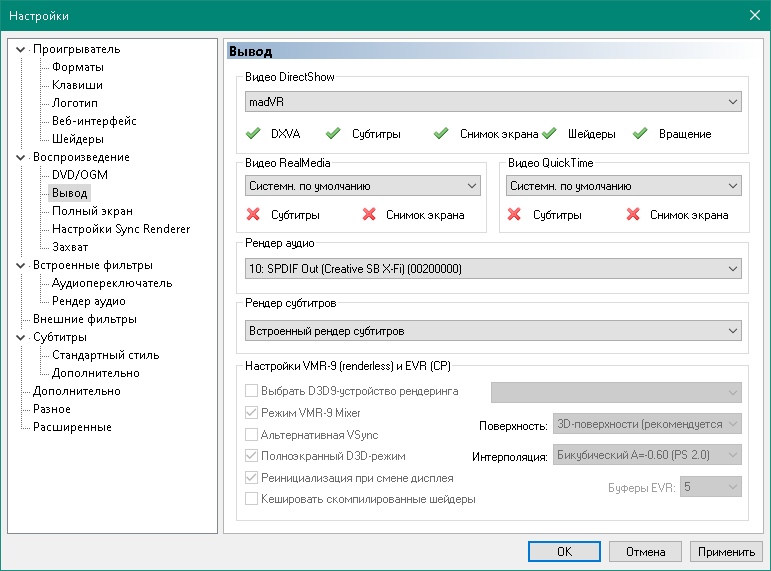
Task: Open Рендер аудио under Встроенные фильтры
Action: tap(89, 301)
